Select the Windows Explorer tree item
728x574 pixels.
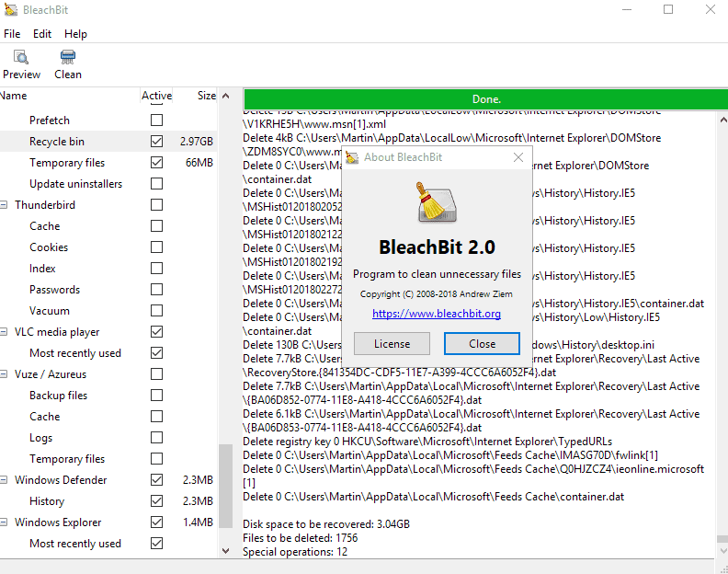click(x=58, y=522)
